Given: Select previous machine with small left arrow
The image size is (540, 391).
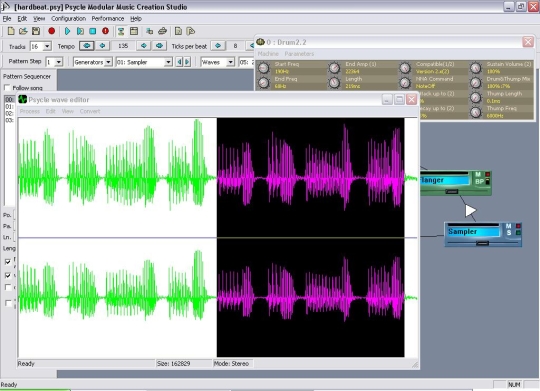Looking at the screenshot, I should tap(179, 62).
